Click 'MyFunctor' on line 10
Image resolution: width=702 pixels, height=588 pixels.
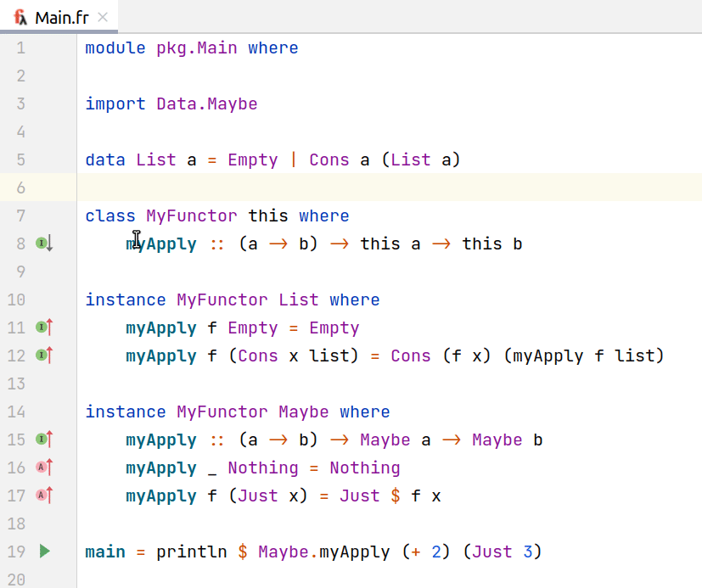[x=222, y=300]
